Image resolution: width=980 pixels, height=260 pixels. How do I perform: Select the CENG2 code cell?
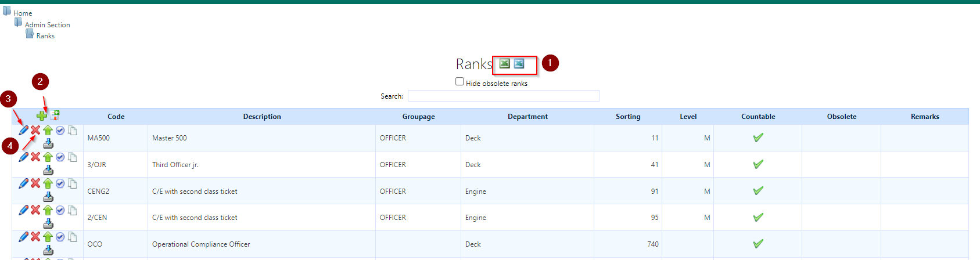[x=116, y=191]
